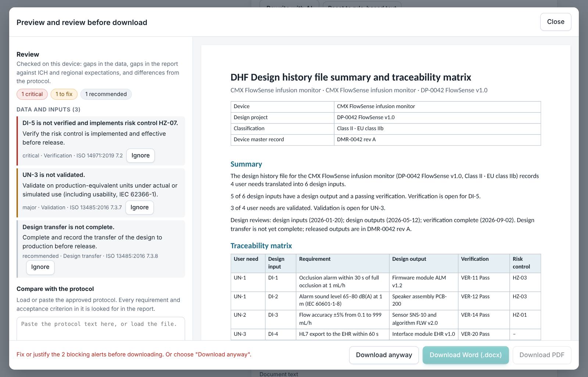Click 'VER-12 Pass' cell
The height and width of the screenshot is (377, 588).
(x=484, y=301)
